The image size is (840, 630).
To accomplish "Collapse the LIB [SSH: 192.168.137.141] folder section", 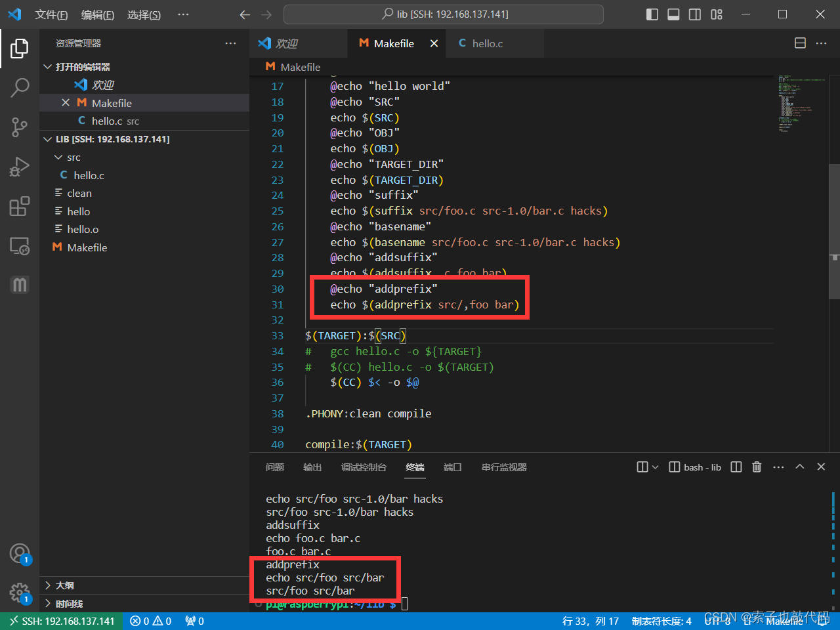I will tap(144, 139).
